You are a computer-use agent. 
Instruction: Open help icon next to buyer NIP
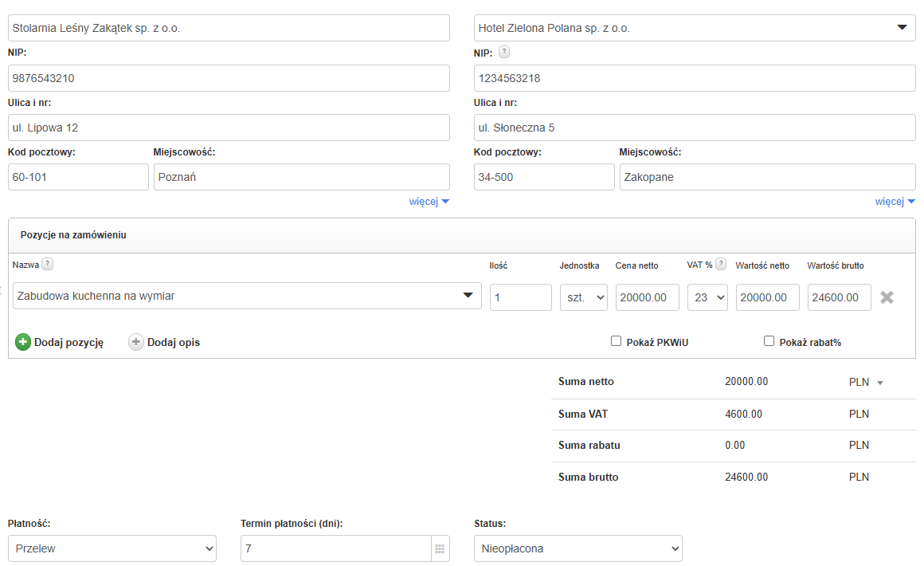point(504,52)
